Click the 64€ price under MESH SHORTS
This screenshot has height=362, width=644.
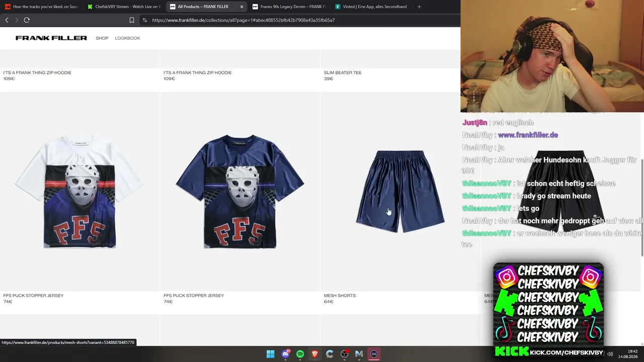point(329,302)
